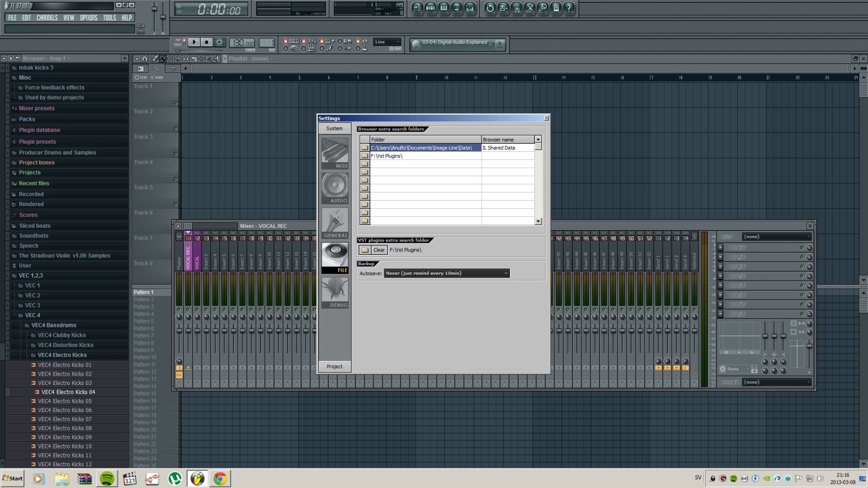Toggle Track 1 mute switch

pos(175,103)
